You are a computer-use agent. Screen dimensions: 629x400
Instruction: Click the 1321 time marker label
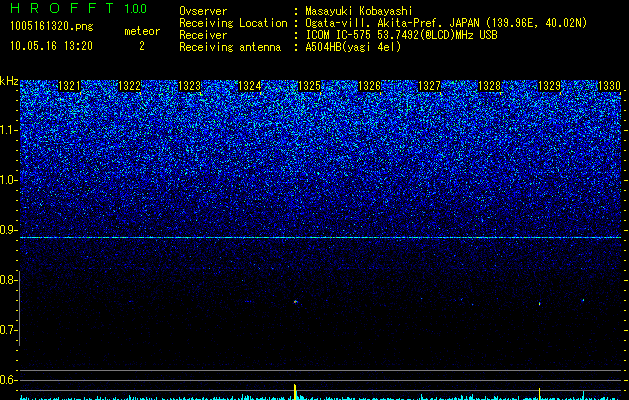point(69,86)
